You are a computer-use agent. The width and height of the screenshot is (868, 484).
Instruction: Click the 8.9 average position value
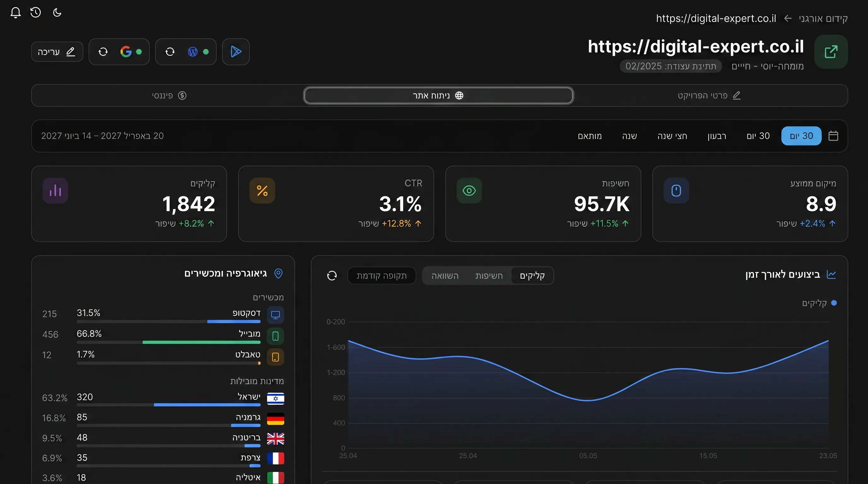point(821,204)
